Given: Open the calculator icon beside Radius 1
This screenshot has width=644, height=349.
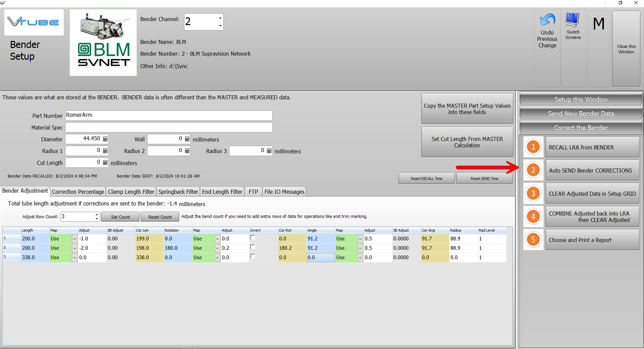Looking at the screenshot, I should point(106,151).
